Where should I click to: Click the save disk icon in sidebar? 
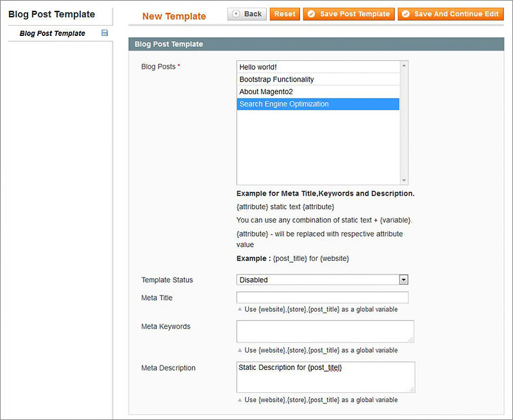click(105, 33)
